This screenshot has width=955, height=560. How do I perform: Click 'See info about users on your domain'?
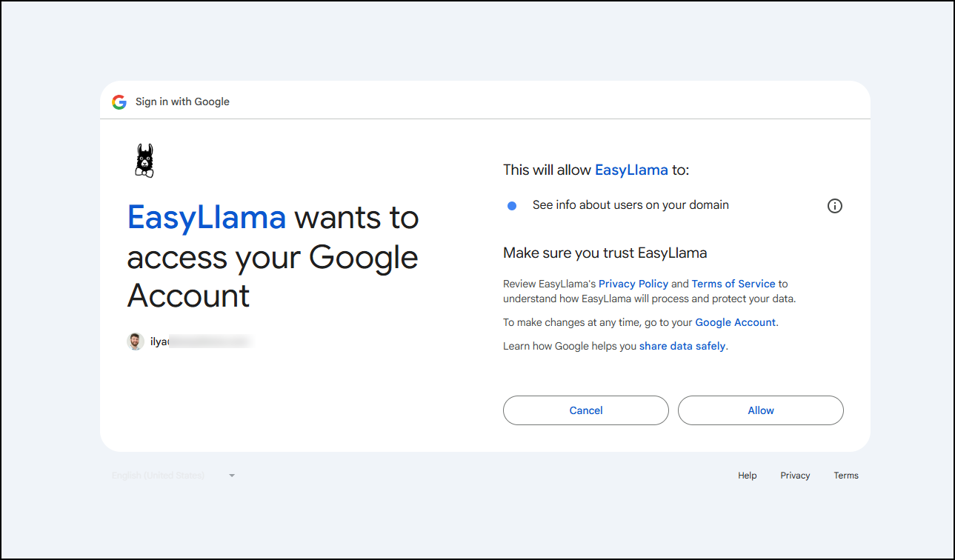click(x=630, y=205)
